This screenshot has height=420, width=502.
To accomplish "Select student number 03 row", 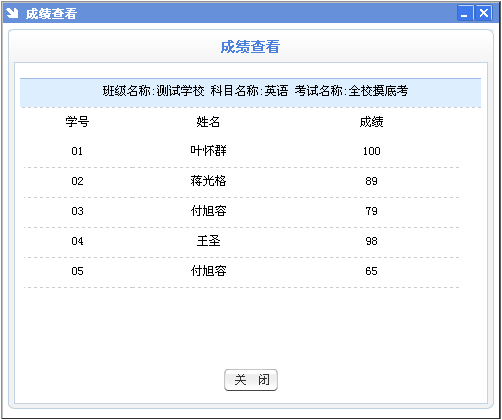I will pyautogui.click(x=241, y=211).
